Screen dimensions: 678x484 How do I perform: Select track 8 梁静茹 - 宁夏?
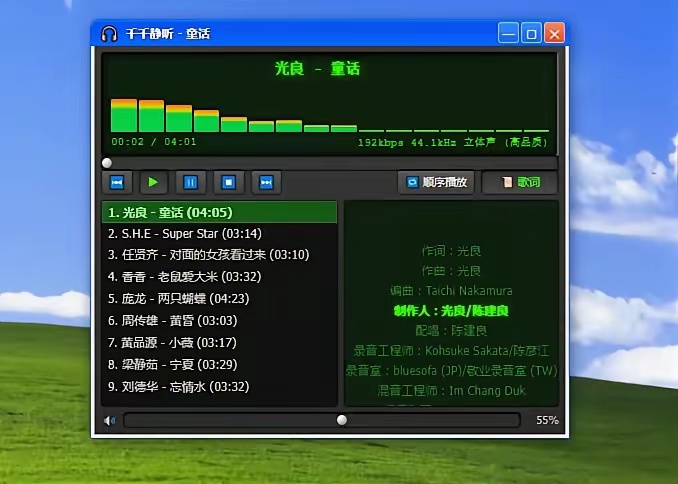pos(219,365)
